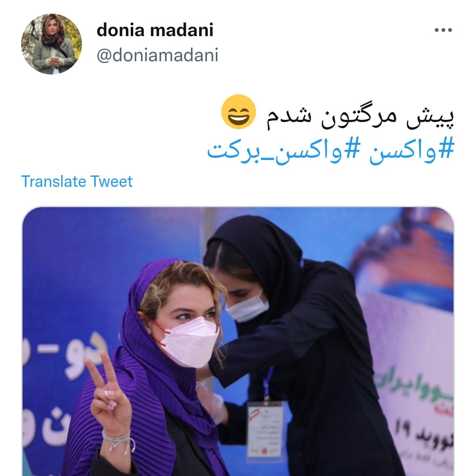Click the victory hand sign in photo
Image resolution: width=476 pixels, height=476 pixels.
click(110, 394)
